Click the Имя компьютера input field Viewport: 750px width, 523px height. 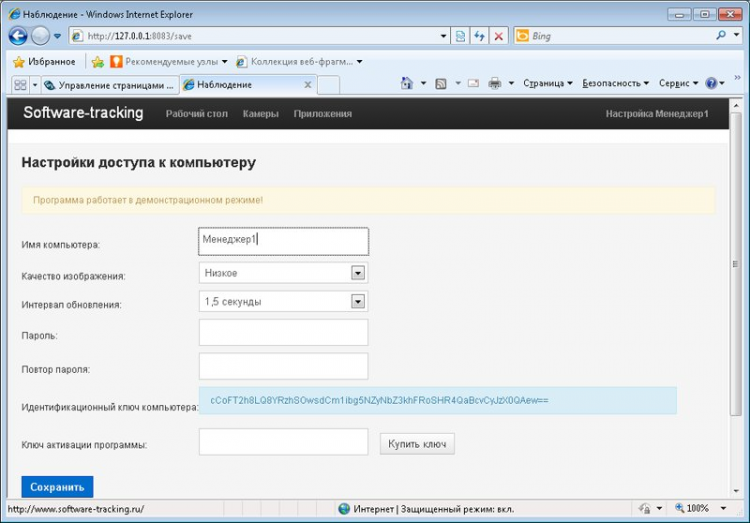coord(284,241)
